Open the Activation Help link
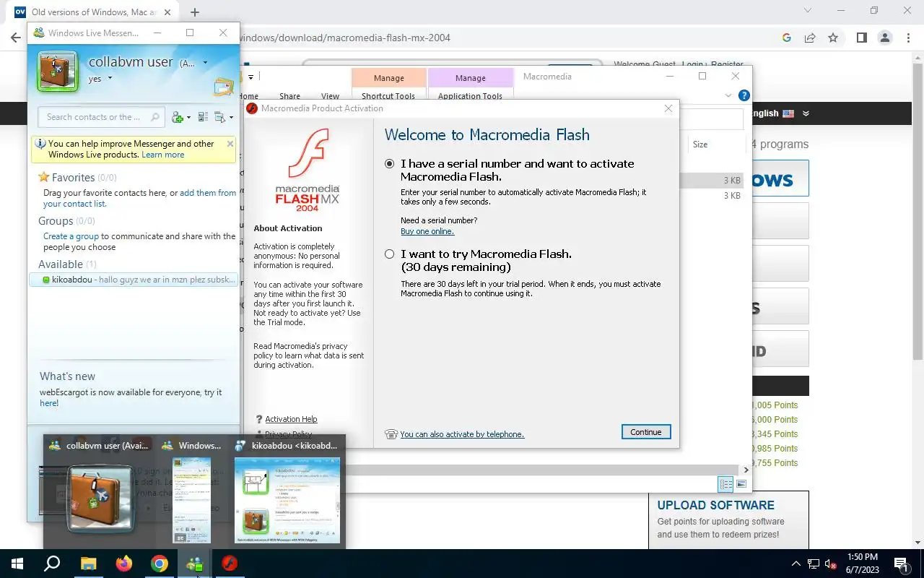The height and width of the screenshot is (578, 924). pyautogui.click(x=291, y=419)
